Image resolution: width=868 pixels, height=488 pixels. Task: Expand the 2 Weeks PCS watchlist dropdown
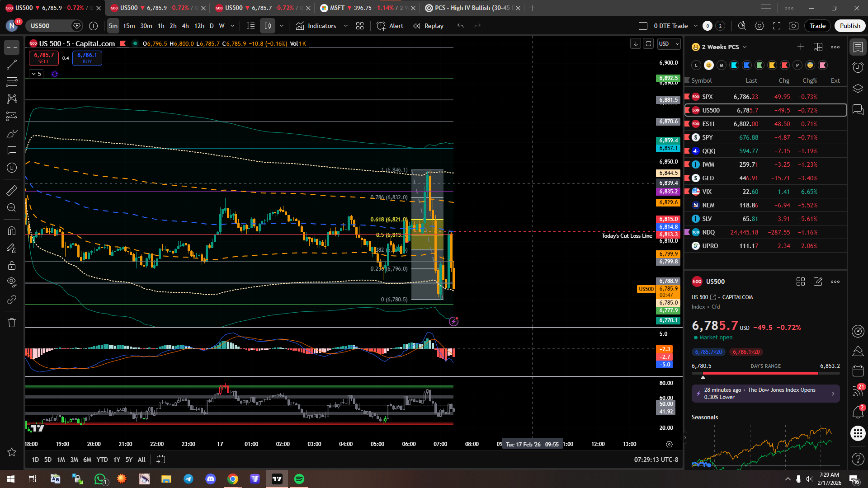click(745, 47)
